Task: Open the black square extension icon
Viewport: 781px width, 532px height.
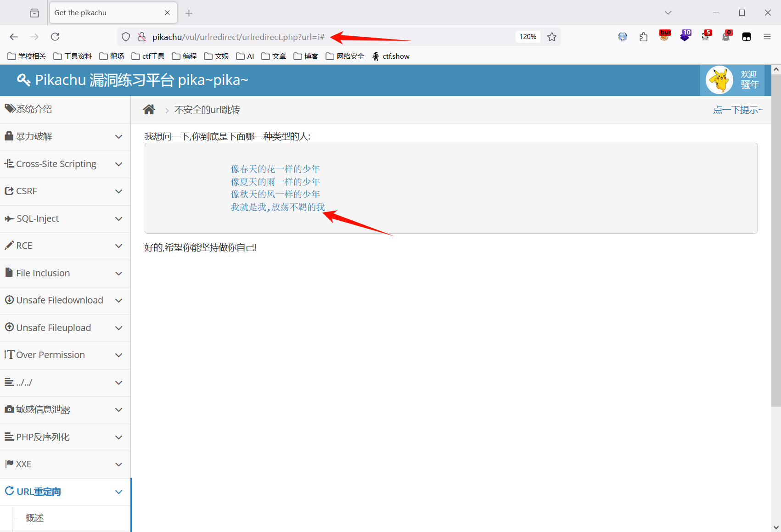Action: (747, 37)
